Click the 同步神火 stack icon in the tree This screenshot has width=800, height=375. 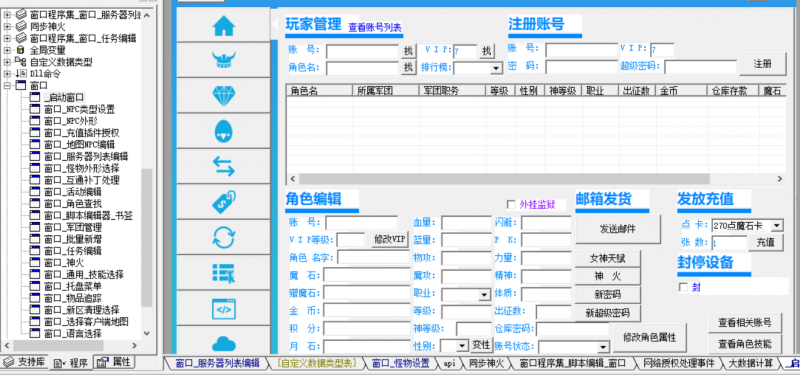click(20, 26)
